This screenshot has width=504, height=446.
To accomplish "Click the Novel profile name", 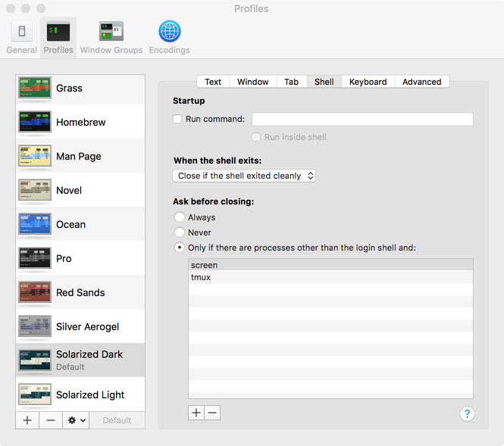I will 69,190.
